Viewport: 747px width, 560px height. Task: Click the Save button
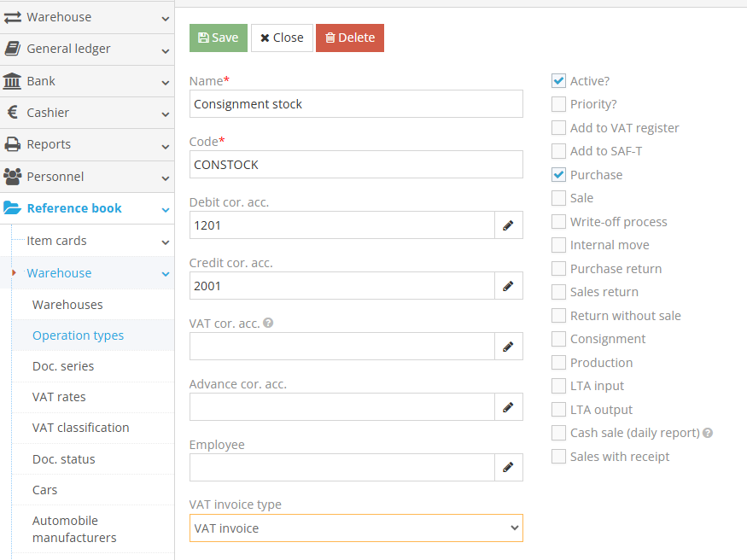pyautogui.click(x=218, y=38)
